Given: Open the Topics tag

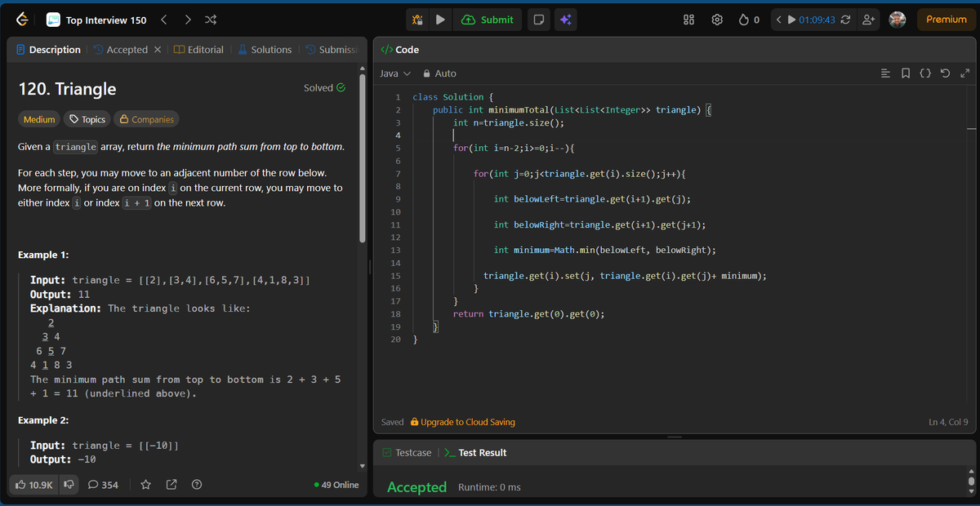Looking at the screenshot, I should (x=87, y=119).
